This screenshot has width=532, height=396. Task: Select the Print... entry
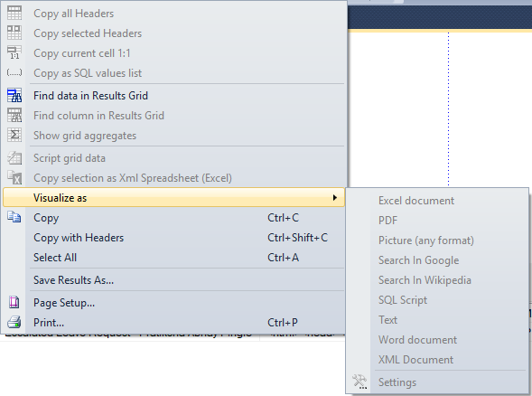pyautogui.click(x=174, y=322)
